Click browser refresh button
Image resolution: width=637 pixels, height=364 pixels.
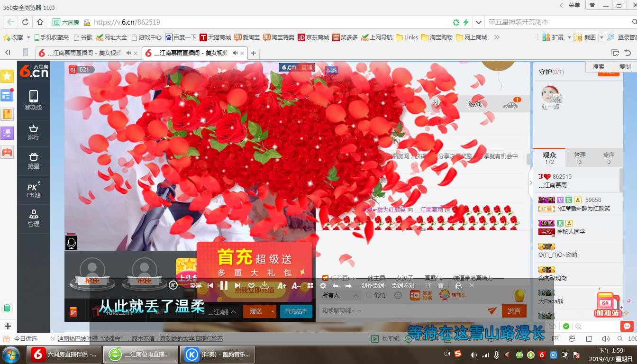25,22
